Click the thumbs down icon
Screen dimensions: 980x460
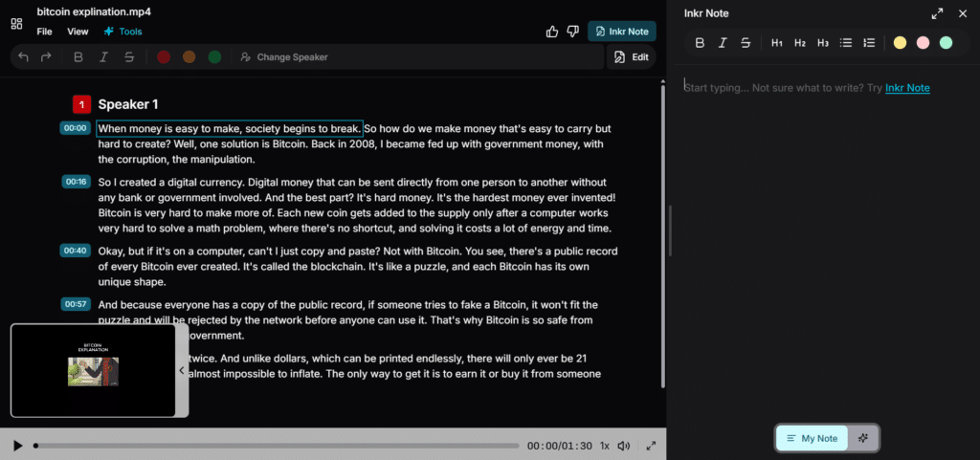tap(572, 32)
